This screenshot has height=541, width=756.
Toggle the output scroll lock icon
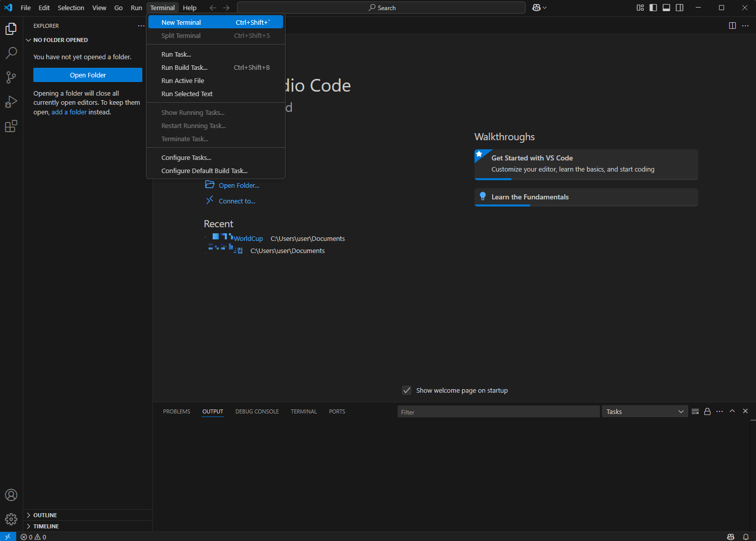(x=707, y=411)
